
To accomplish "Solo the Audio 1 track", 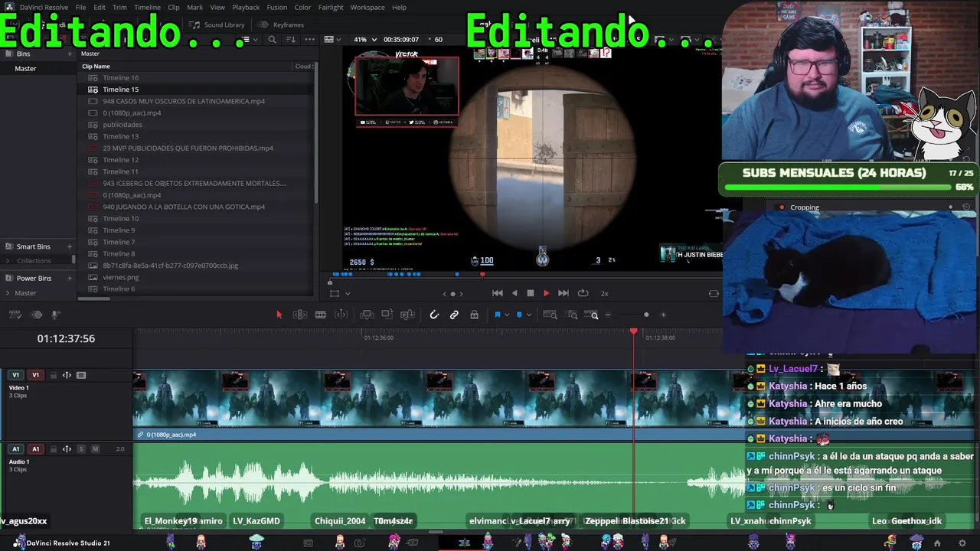I will click(81, 449).
